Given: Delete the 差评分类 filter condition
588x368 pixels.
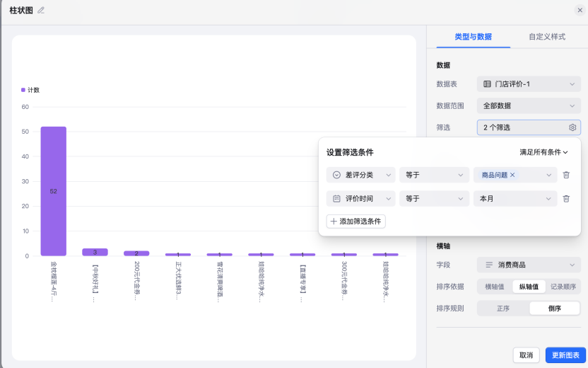Looking at the screenshot, I should [x=566, y=175].
